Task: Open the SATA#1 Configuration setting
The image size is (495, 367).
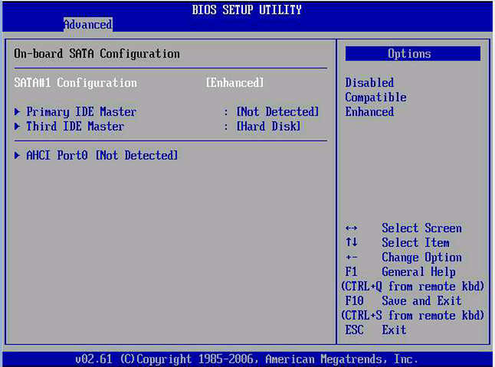Action: [75, 83]
